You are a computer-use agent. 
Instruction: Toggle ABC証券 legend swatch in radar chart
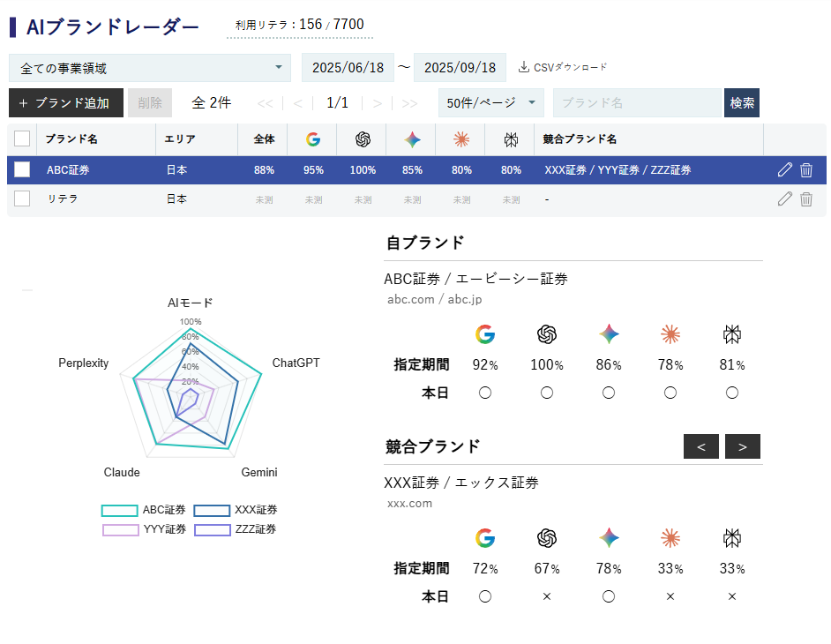(120, 511)
